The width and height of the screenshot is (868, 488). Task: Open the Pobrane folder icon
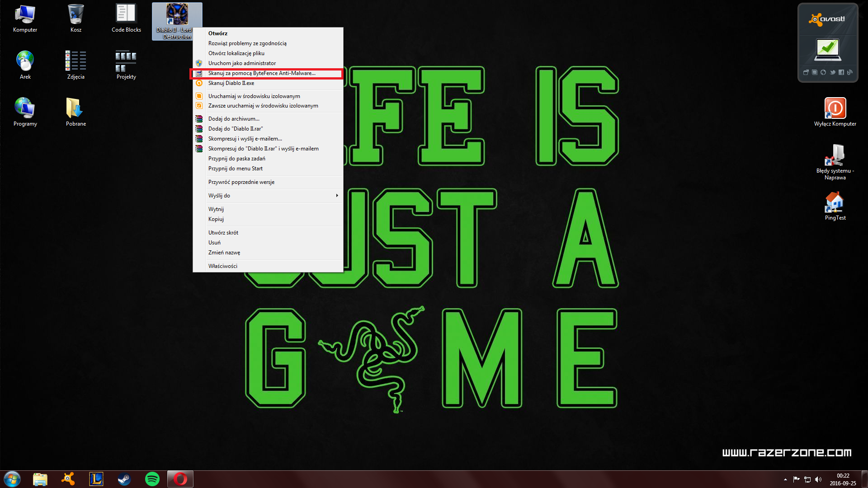[75, 111]
